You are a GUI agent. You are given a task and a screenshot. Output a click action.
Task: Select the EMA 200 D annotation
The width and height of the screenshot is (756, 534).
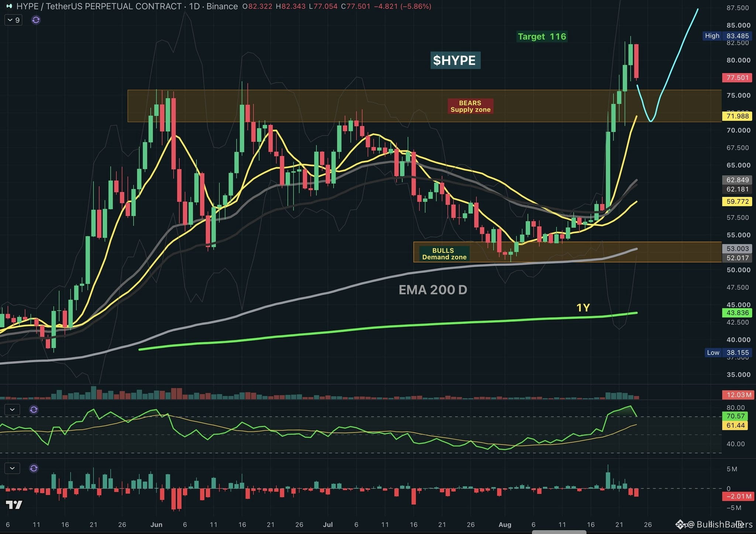pos(433,290)
